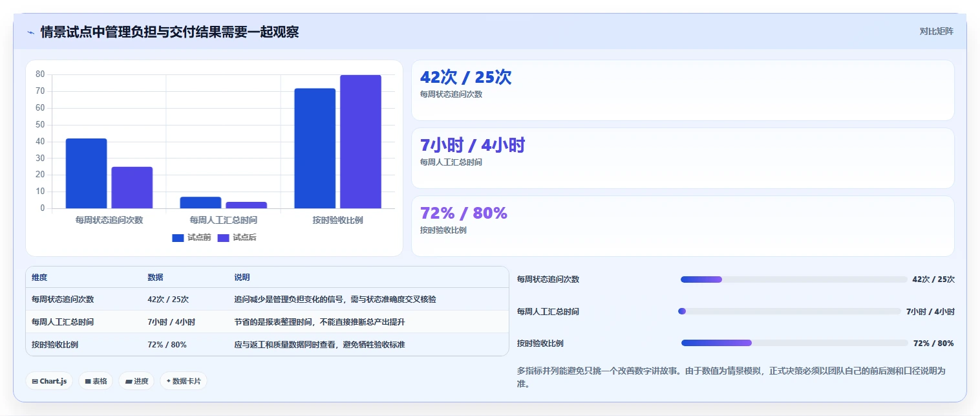This screenshot has width=980, height=416.
Task: Click the 说明 column header
Action: pos(242,278)
